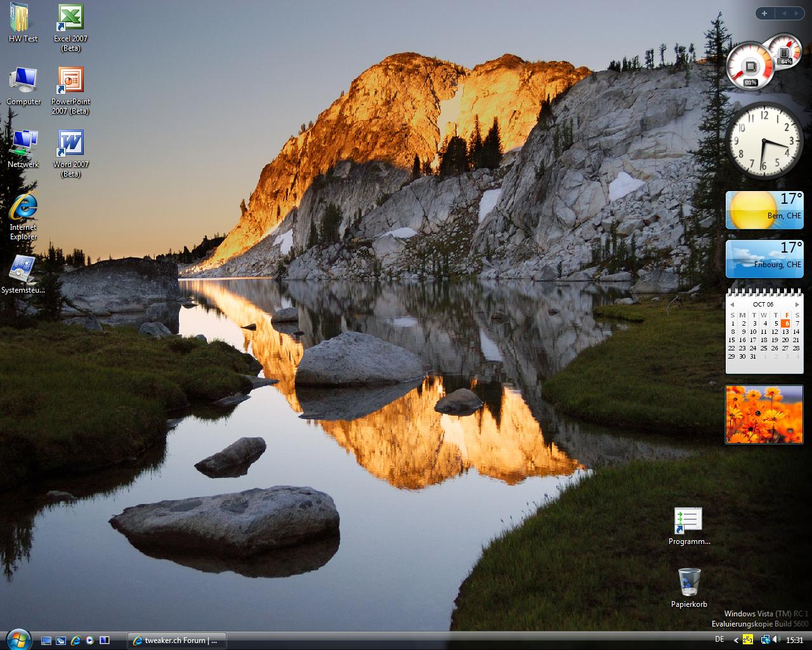Viewport: 812px width, 650px height.
Task: Select the Papierkorb recycle bin icon
Action: pos(689,583)
